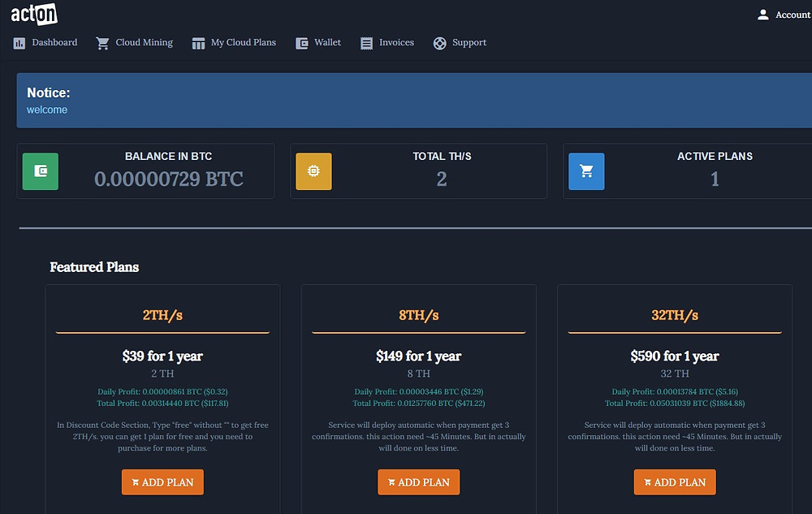Open the Dashboard menu item
Image resolution: width=812 pixels, height=514 pixels.
tap(45, 43)
